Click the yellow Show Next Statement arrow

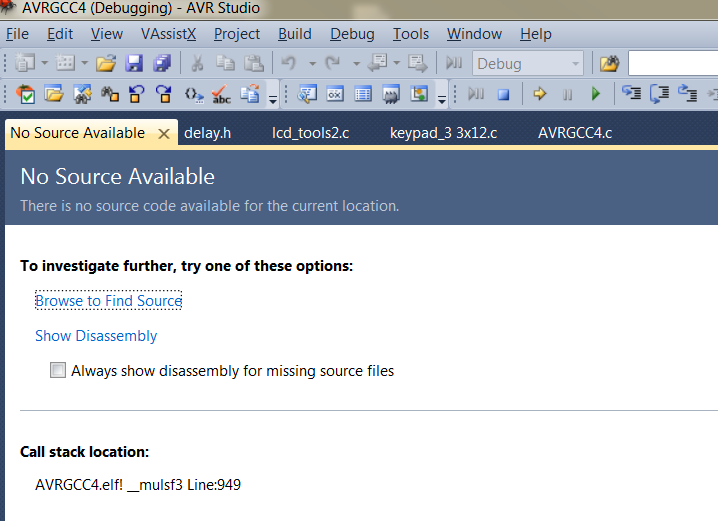[x=540, y=94]
